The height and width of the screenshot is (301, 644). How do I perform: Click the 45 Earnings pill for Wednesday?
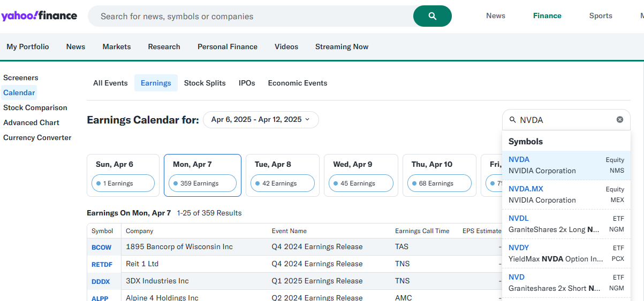tap(361, 183)
